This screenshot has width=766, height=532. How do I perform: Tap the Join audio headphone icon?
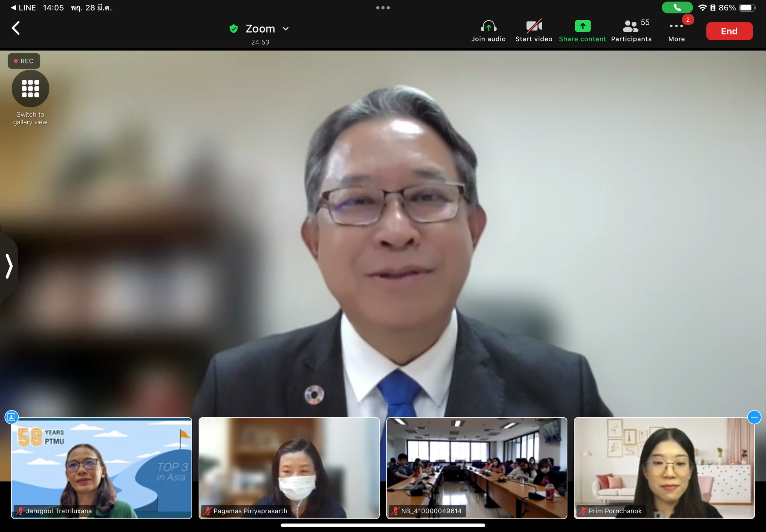click(x=488, y=27)
